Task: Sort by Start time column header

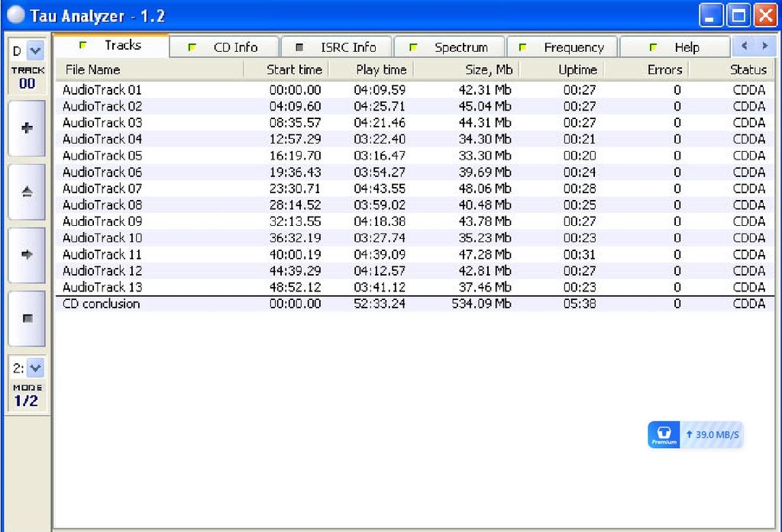Action: [x=286, y=69]
